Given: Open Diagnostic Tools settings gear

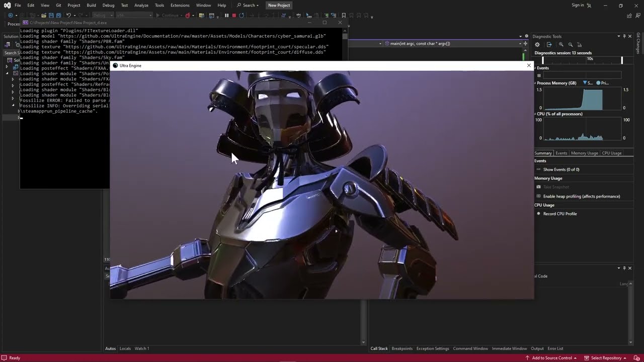Looking at the screenshot, I should [537, 45].
